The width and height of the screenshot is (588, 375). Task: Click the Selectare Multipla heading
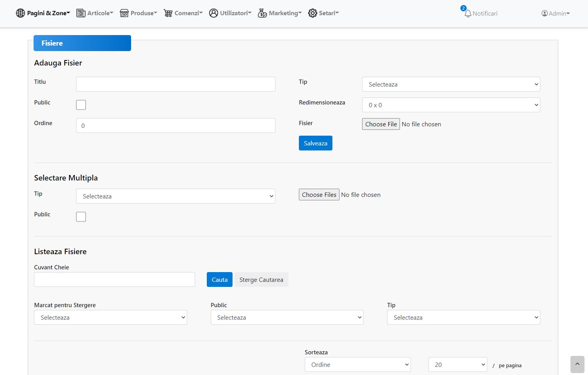66,178
